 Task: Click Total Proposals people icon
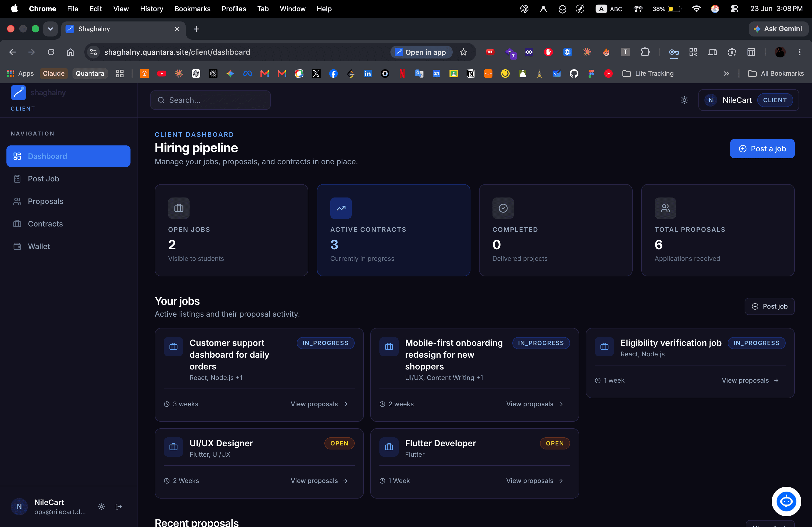click(665, 208)
